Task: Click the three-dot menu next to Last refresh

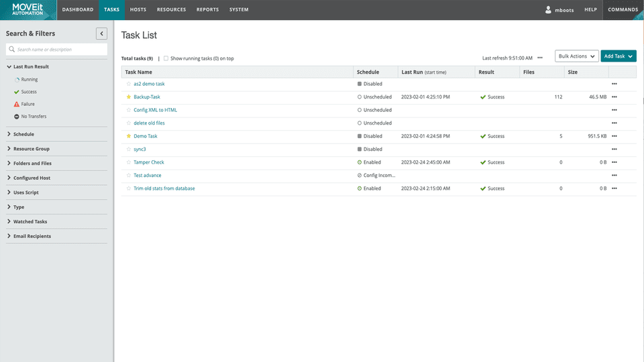Action: [x=540, y=58]
